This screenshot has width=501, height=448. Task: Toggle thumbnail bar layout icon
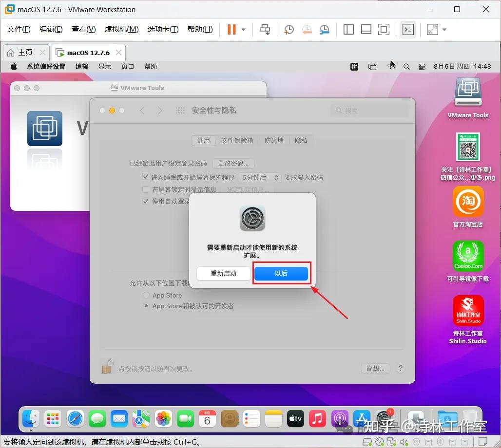click(366, 29)
